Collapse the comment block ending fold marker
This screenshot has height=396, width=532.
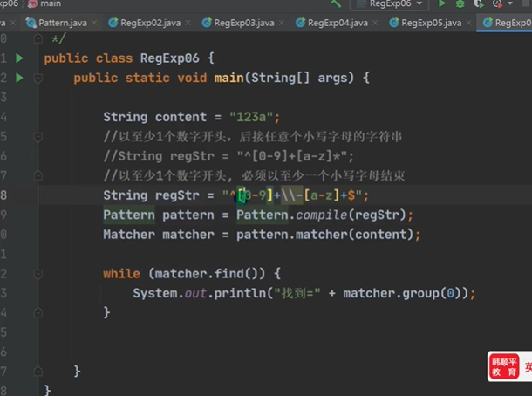point(38,38)
